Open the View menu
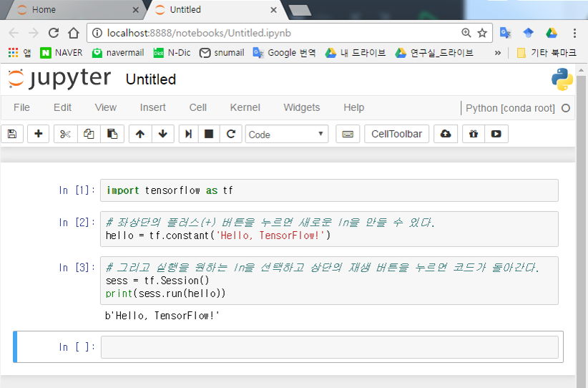Image resolution: width=588 pixels, height=388 pixels. pyautogui.click(x=106, y=107)
